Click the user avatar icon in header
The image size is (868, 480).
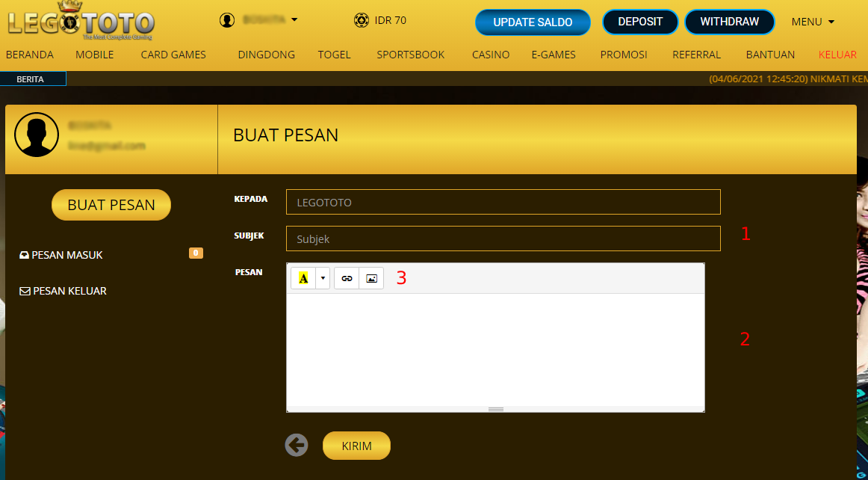pos(227,20)
